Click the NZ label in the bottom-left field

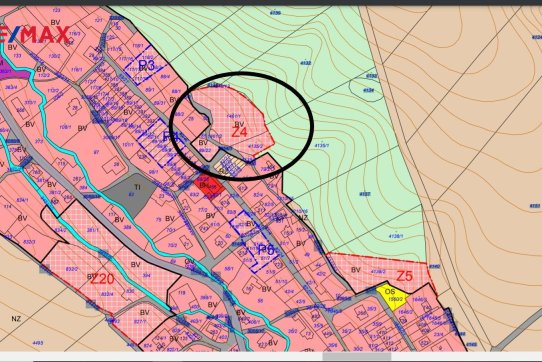tap(16, 319)
